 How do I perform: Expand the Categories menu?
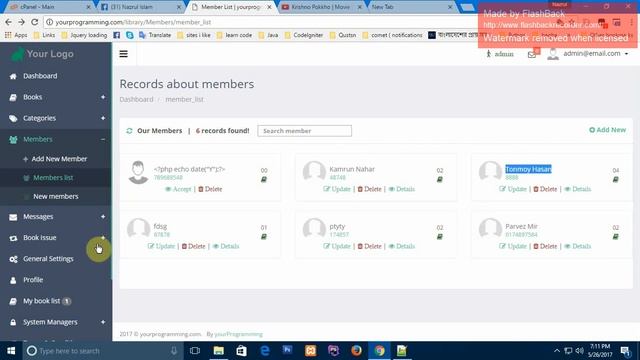pyautogui.click(x=103, y=118)
